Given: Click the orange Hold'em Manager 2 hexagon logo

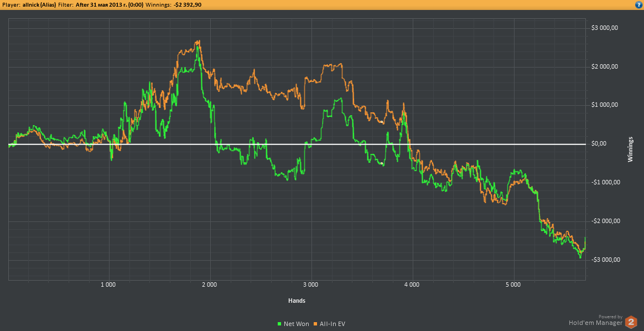Looking at the screenshot, I should (631, 322).
